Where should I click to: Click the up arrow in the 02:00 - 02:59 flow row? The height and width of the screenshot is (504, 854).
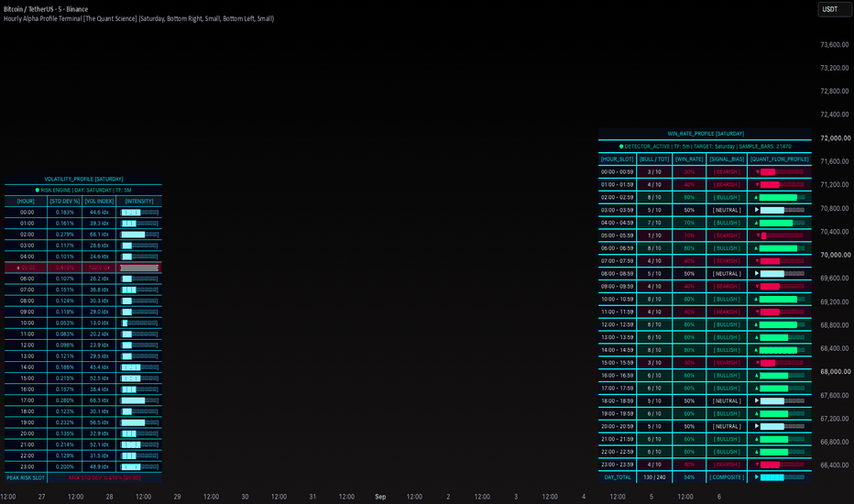(757, 198)
